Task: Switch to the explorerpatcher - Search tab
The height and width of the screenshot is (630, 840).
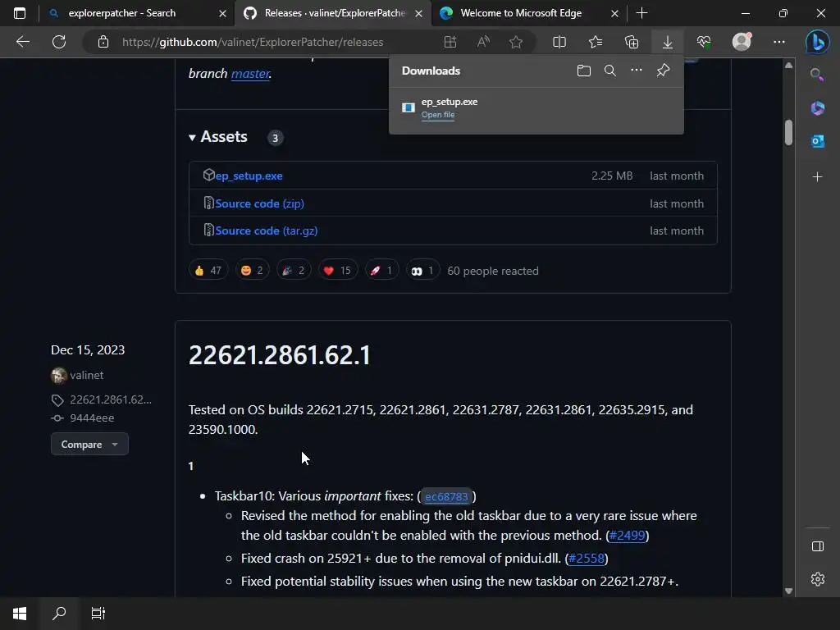Action: point(122,13)
